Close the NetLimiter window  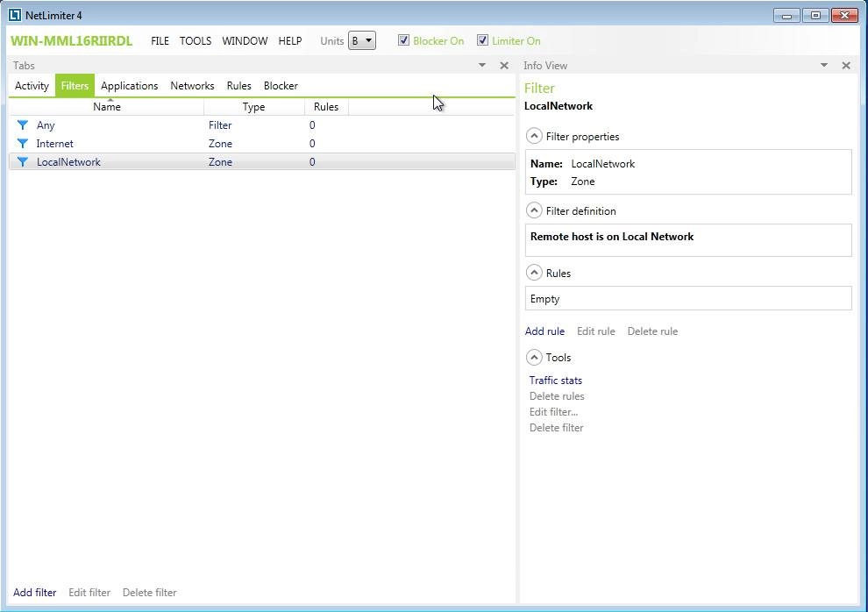tap(844, 15)
